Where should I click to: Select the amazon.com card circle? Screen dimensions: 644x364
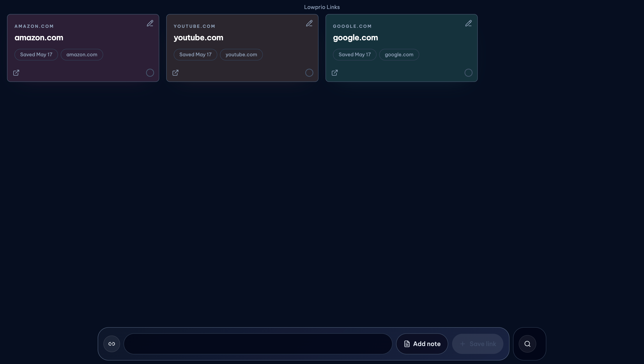pos(150,73)
